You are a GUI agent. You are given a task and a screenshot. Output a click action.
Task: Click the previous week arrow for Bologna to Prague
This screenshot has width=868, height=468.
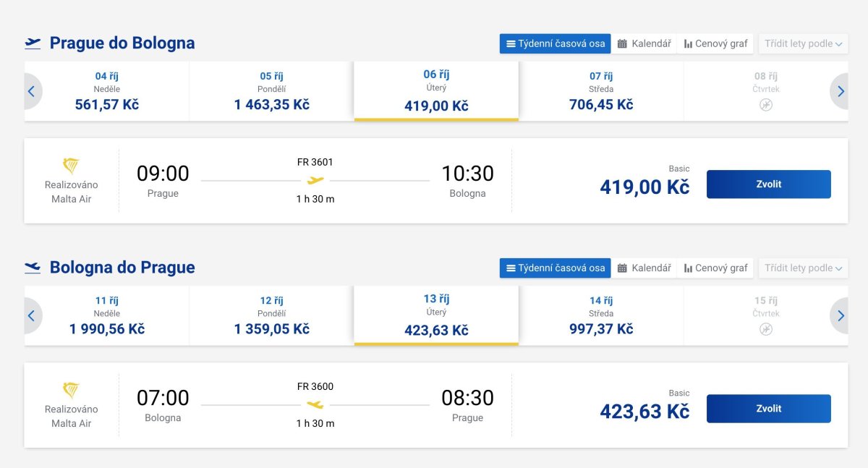(32, 315)
